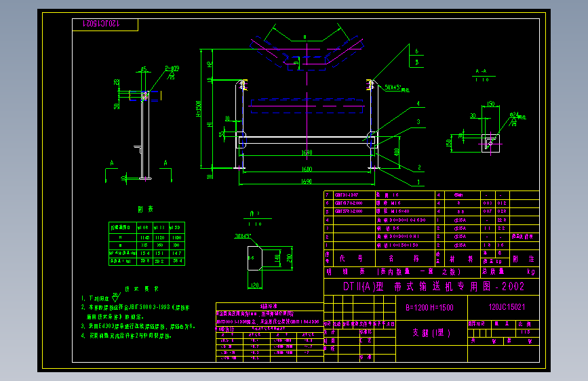
Task: Select the 2-Ø19 hole annotation
Action: (172, 68)
